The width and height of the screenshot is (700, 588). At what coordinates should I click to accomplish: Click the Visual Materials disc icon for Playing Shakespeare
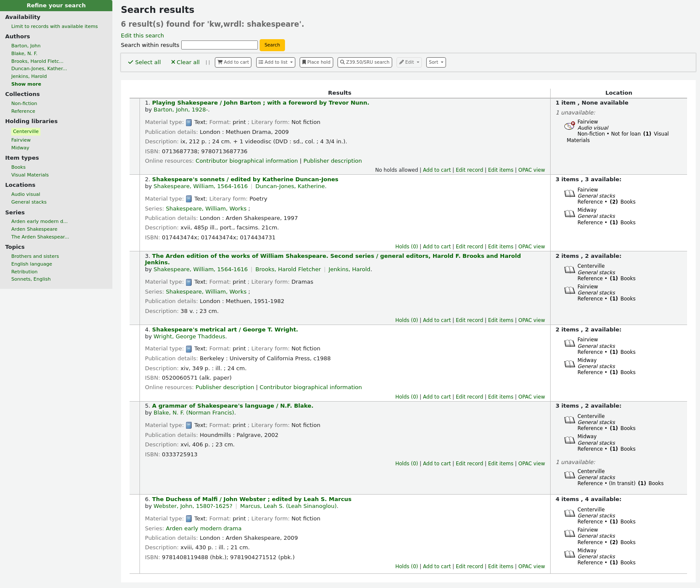point(570,126)
